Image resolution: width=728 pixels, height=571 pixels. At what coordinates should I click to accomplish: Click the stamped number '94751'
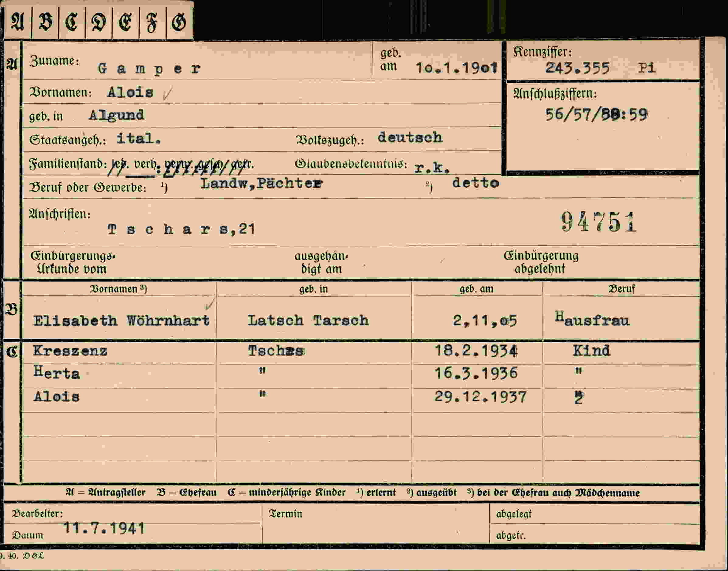[x=598, y=222]
